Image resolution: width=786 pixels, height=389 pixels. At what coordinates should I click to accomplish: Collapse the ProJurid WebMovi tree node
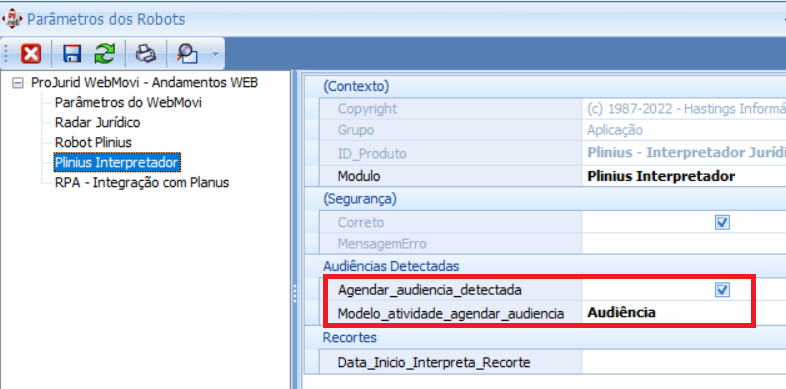click(x=18, y=83)
